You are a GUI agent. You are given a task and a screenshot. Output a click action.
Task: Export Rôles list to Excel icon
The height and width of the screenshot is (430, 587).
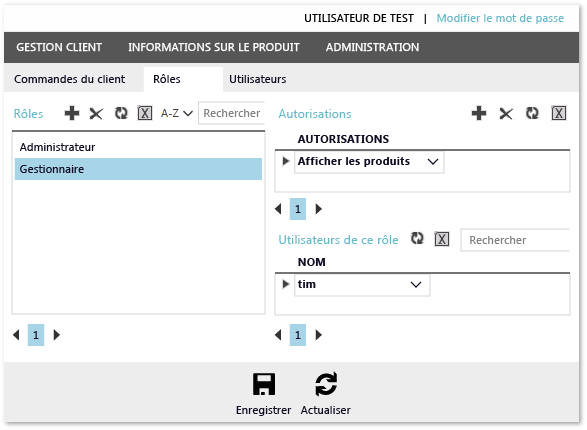pyautogui.click(x=145, y=113)
